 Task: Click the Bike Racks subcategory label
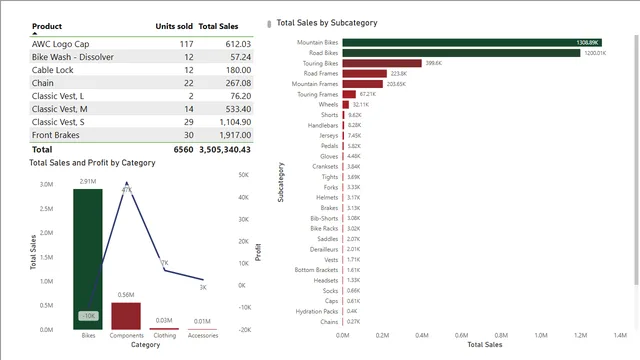pyautogui.click(x=324, y=229)
